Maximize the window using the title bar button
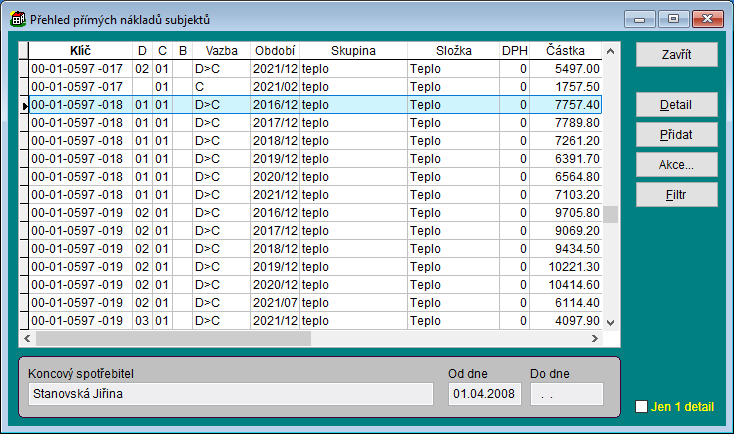Viewport: 734px width, 434px height. 674,18
